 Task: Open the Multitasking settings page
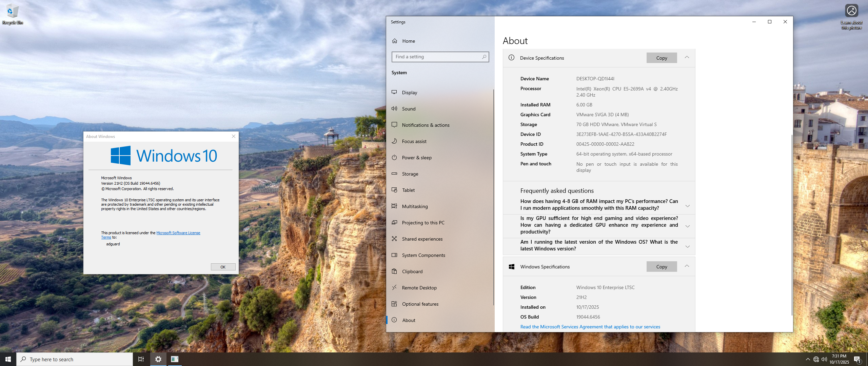pyautogui.click(x=415, y=206)
